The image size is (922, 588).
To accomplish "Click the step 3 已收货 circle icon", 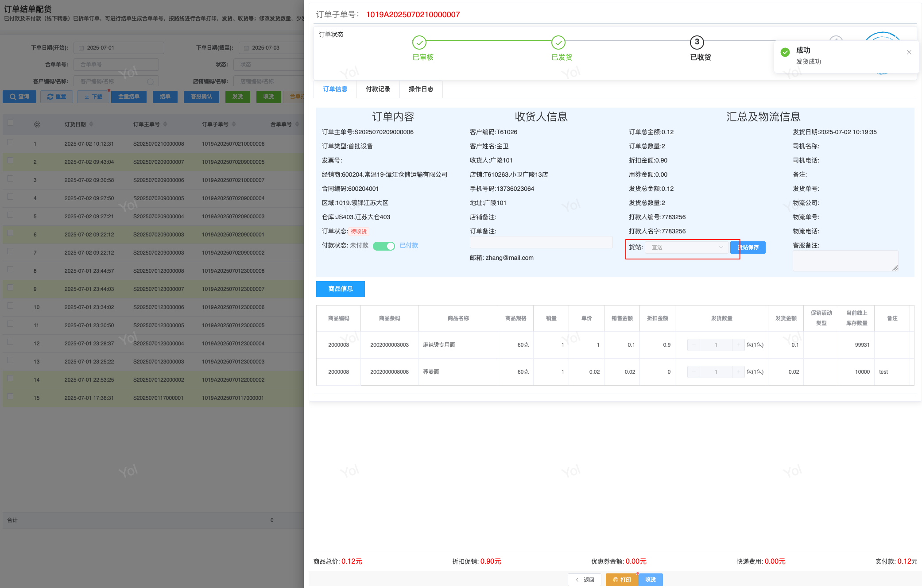I will [x=697, y=43].
